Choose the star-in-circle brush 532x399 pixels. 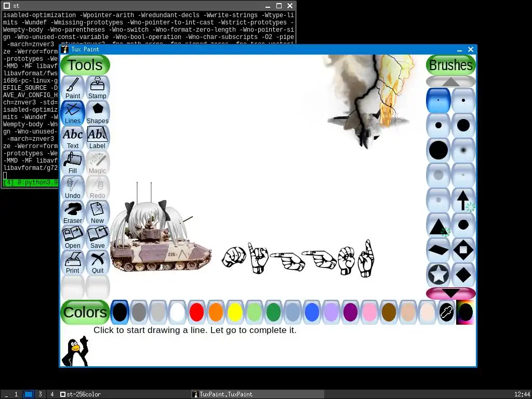tap(438, 275)
